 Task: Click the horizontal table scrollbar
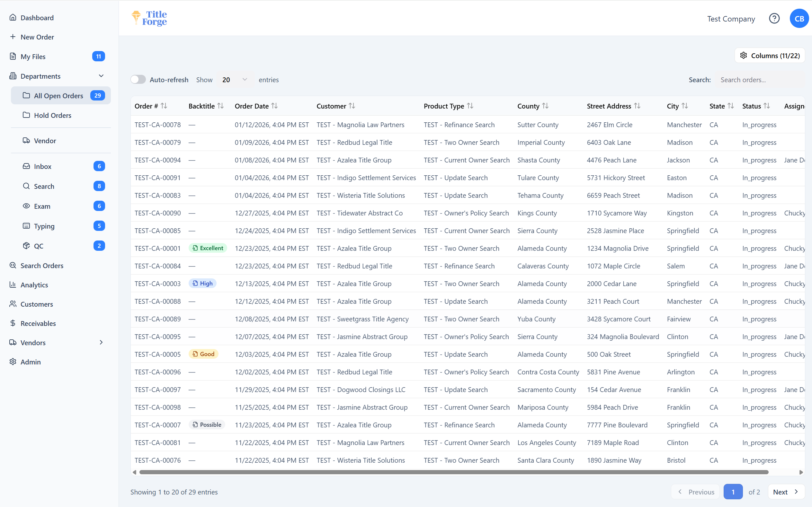point(454,472)
